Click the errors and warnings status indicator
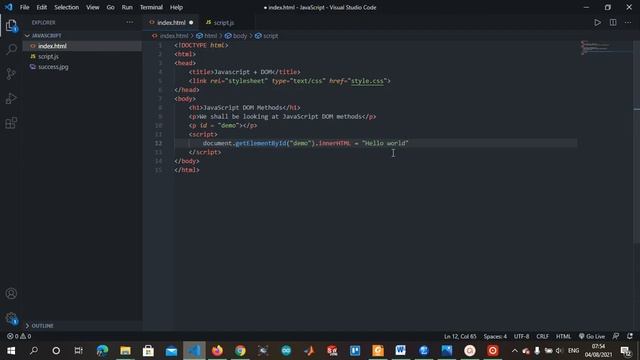The image size is (640, 360). [x=19, y=336]
